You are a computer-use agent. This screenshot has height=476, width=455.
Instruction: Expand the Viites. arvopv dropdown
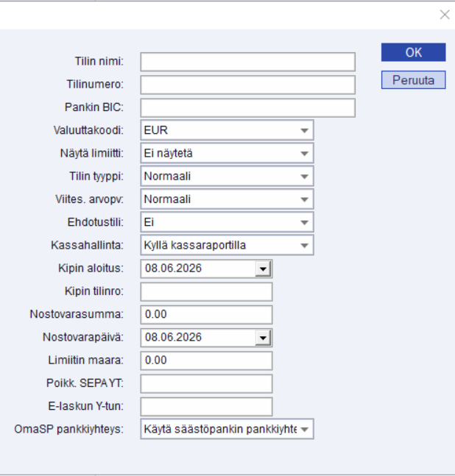click(x=227, y=199)
